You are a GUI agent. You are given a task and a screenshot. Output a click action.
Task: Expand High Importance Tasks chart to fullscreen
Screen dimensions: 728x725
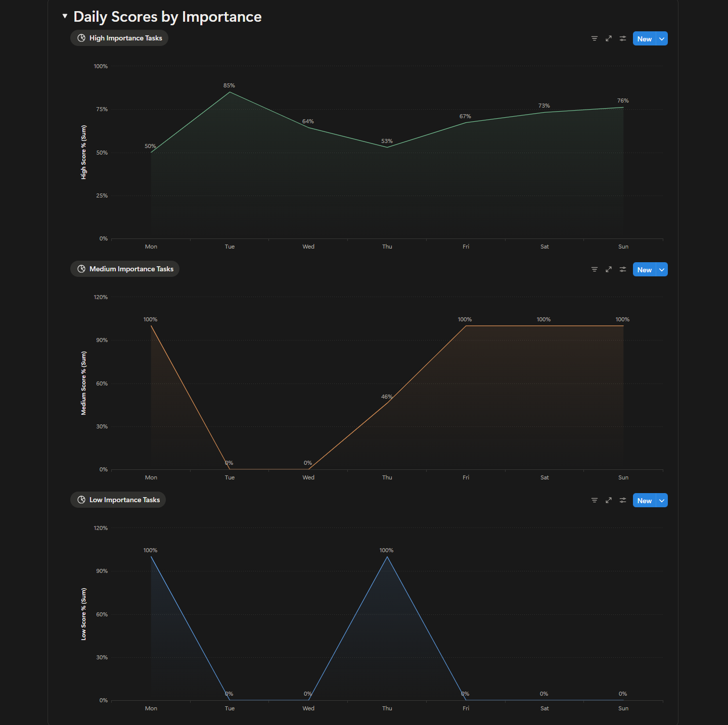pyautogui.click(x=609, y=38)
